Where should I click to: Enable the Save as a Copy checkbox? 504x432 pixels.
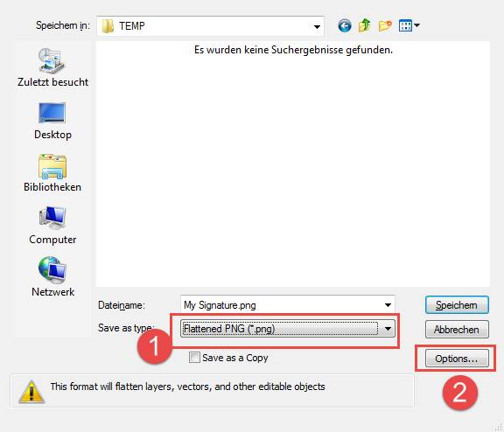tap(194, 357)
